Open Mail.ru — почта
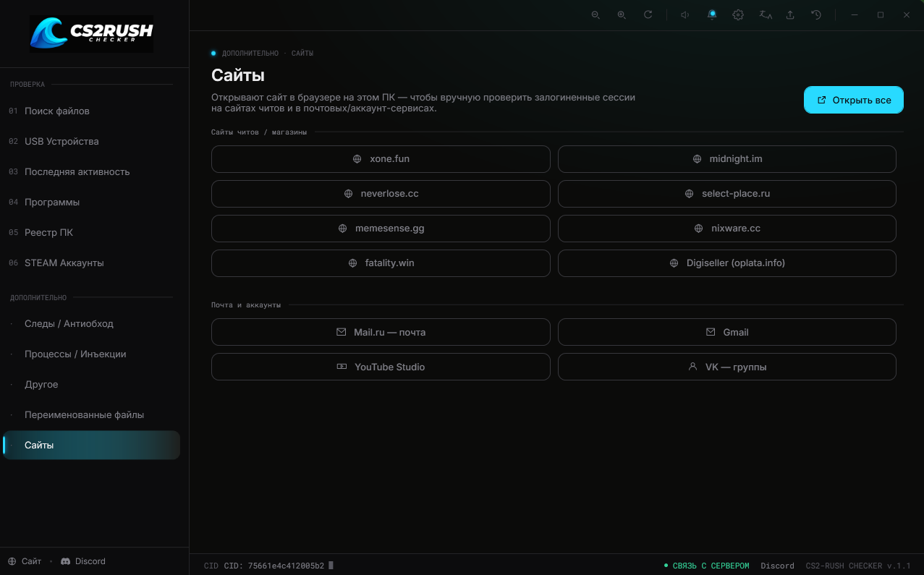Screen dimensions: 924x575 tap(381, 333)
